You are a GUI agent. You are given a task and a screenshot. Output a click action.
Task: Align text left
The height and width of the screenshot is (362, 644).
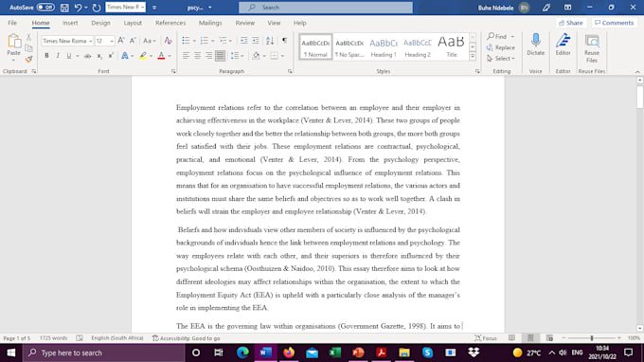[x=186, y=56]
